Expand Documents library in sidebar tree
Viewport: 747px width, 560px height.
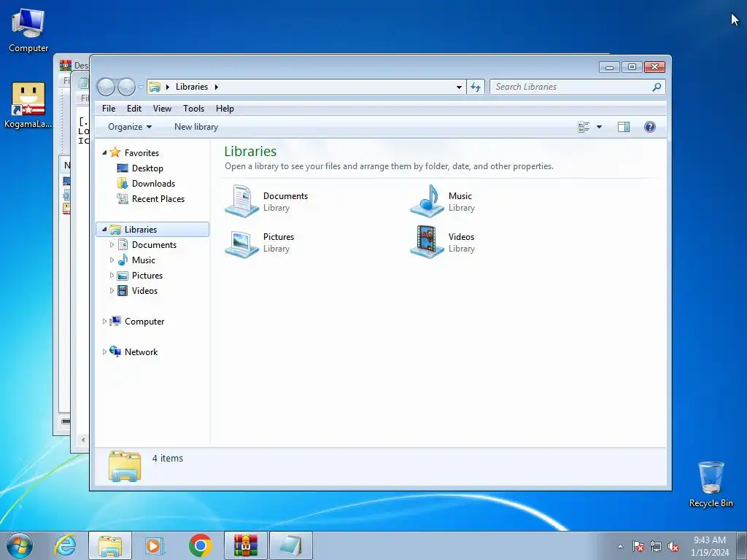(x=112, y=245)
